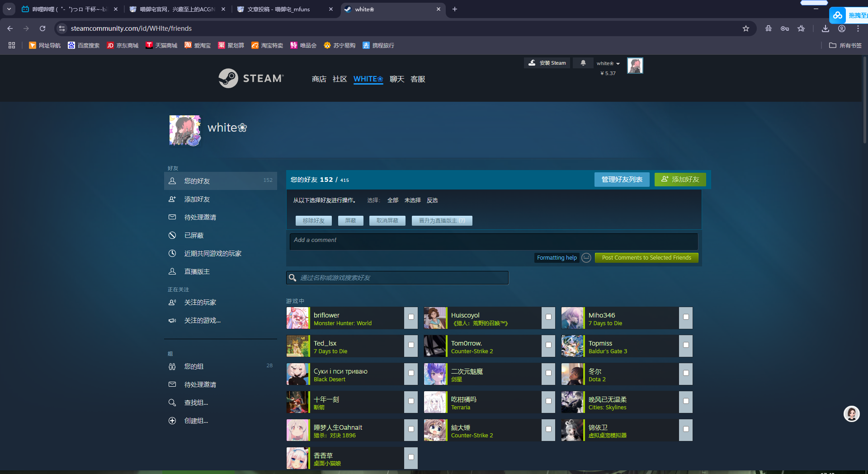Open 客服 in Steam navigation
The width and height of the screenshot is (868, 474).
coord(418,79)
